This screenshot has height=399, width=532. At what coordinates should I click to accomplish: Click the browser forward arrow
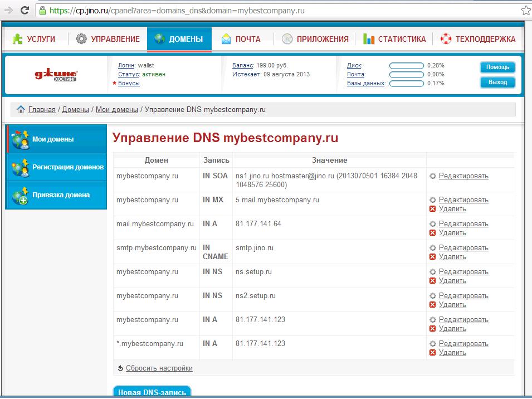pyautogui.click(x=8, y=10)
